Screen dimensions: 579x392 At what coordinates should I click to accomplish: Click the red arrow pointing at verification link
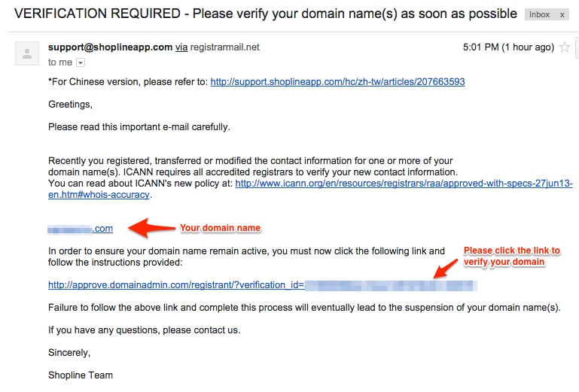(445, 269)
